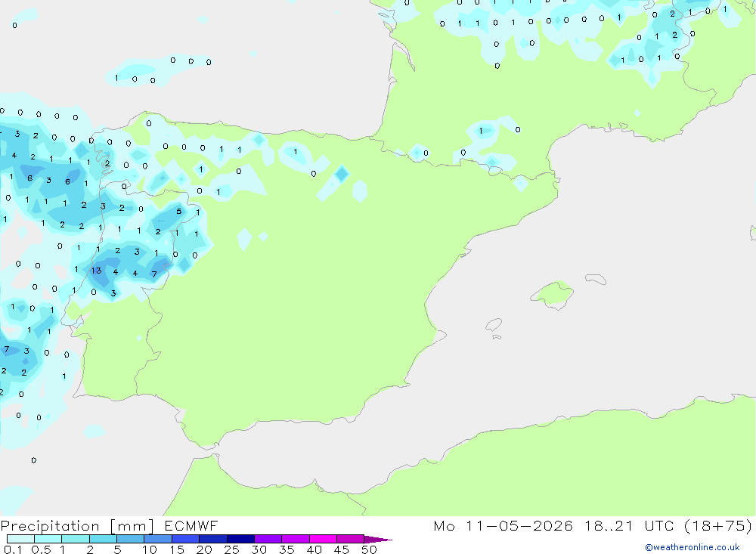The image size is (756, 554).
Task: Click the '18..21 UTC' time range
Action: 630,525
